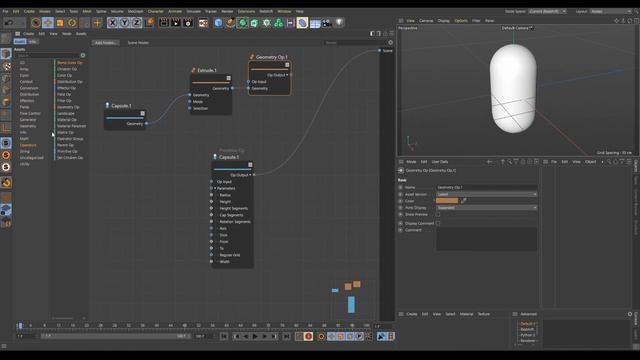Select the Live Selection tool icon
The width and height of the screenshot is (640, 360).
pos(36,23)
